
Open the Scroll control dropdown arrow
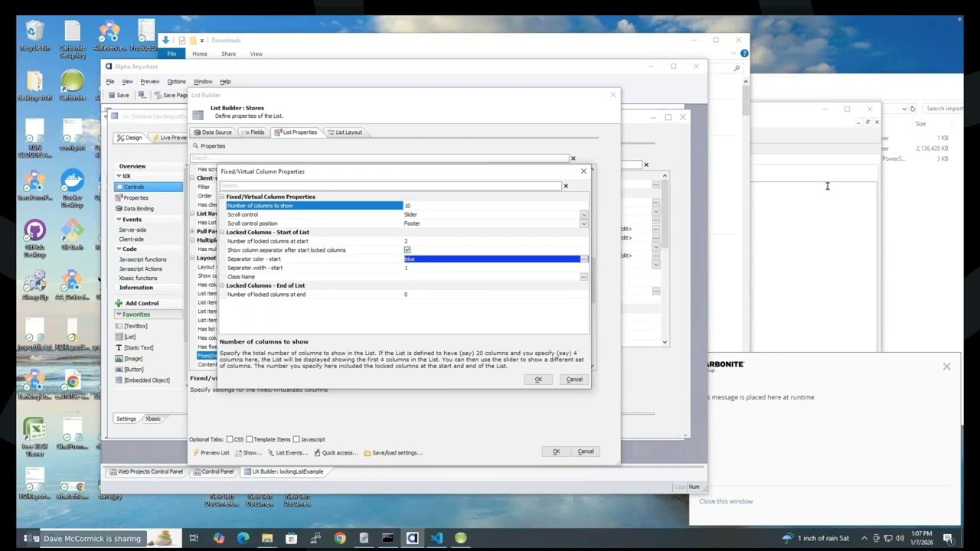583,215
